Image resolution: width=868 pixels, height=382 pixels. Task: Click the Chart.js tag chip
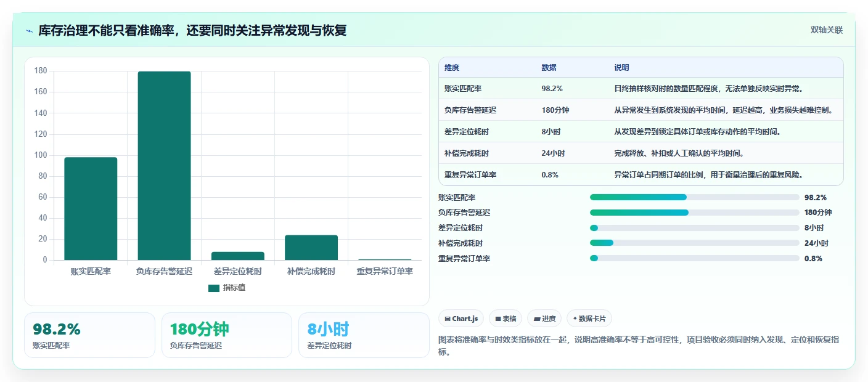pos(461,319)
